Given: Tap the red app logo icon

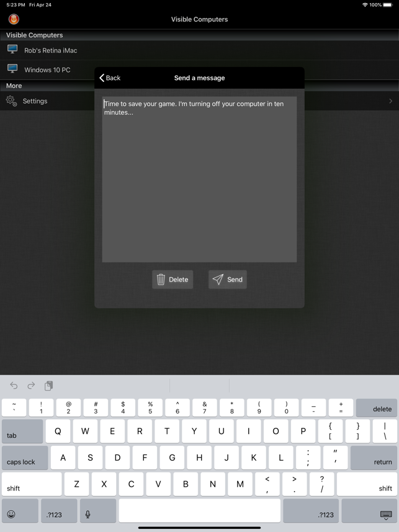Looking at the screenshot, I should click(x=14, y=19).
